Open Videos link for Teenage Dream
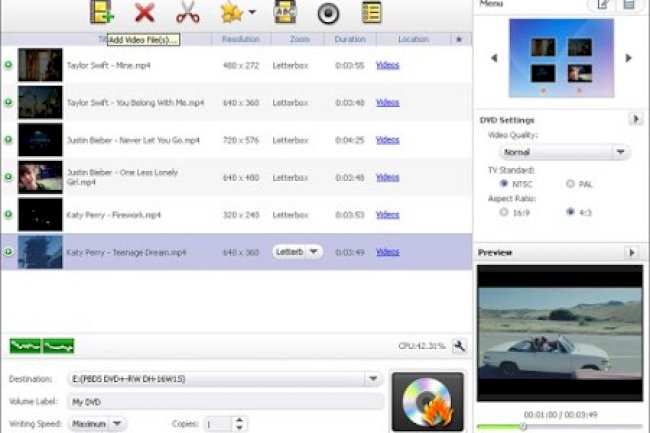 [388, 252]
